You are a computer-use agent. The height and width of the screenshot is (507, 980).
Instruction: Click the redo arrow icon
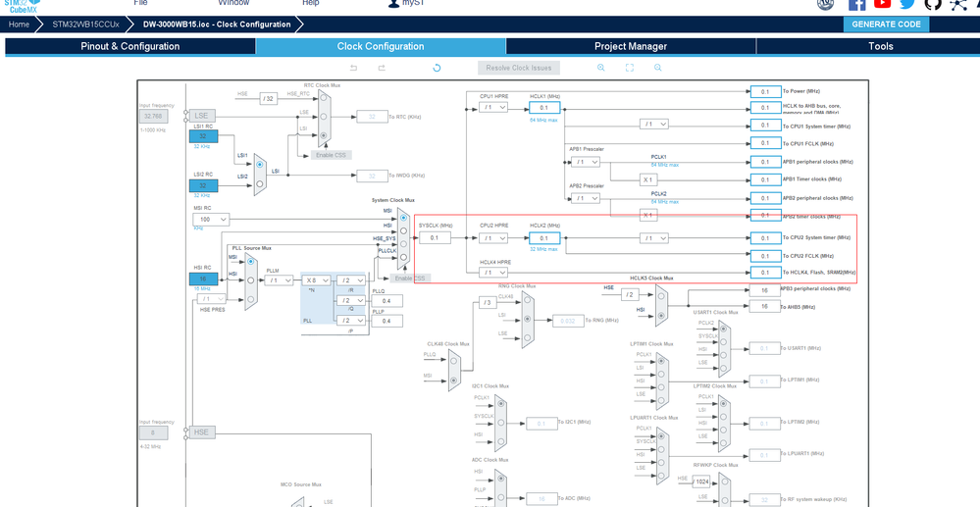[382, 68]
